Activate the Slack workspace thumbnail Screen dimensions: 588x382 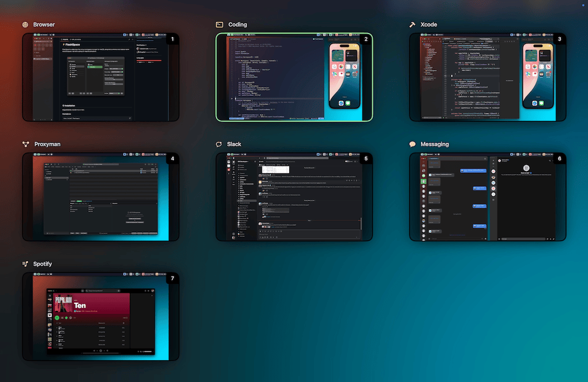pyautogui.click(x=294, y=197)
